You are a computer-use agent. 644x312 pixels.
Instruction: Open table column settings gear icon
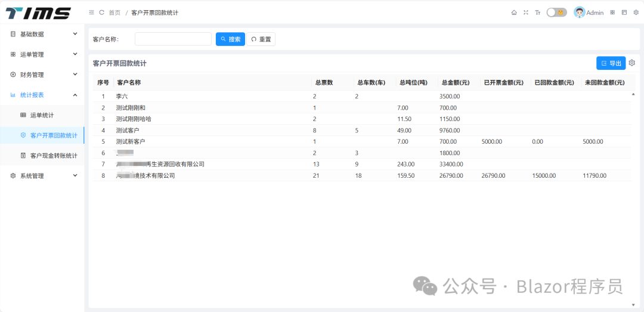(x=632, y=63)
